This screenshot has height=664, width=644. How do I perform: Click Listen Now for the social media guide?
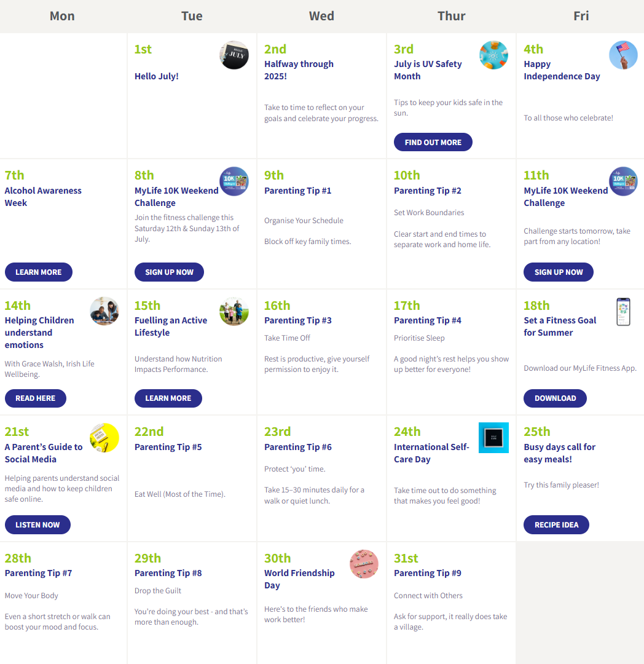pyautogui.click(x=37, y=524)
